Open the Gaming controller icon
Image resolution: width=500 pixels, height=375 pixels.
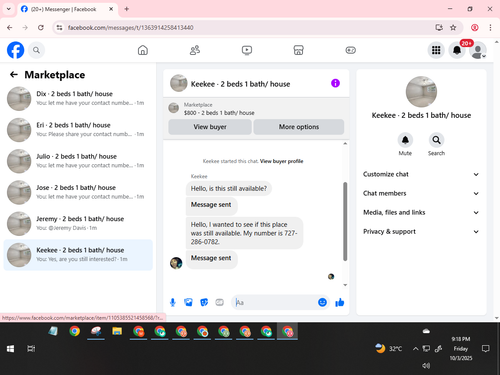pyautogui.click(x=350, y=50)
